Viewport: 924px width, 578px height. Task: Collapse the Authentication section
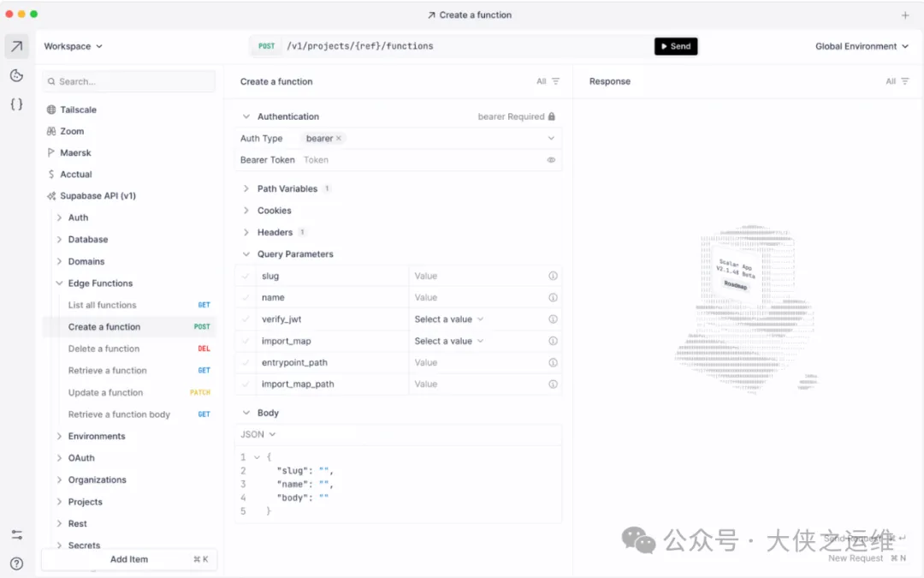coord(246,116)
